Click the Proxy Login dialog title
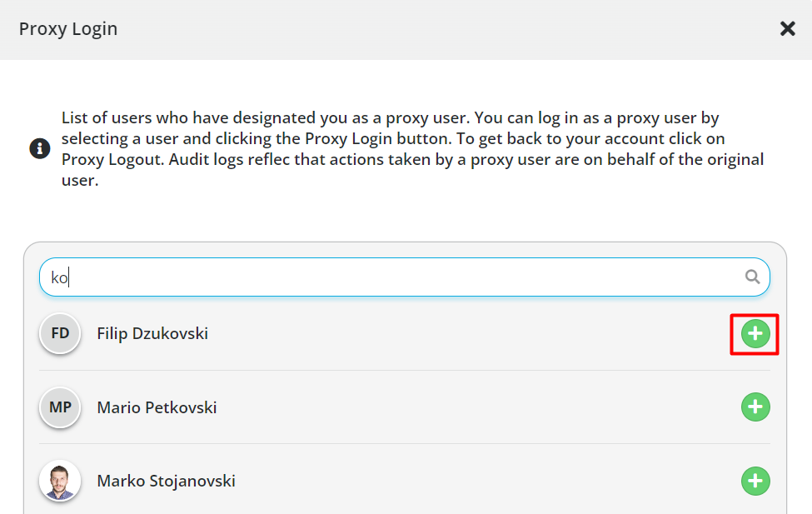 click(67, 29)
